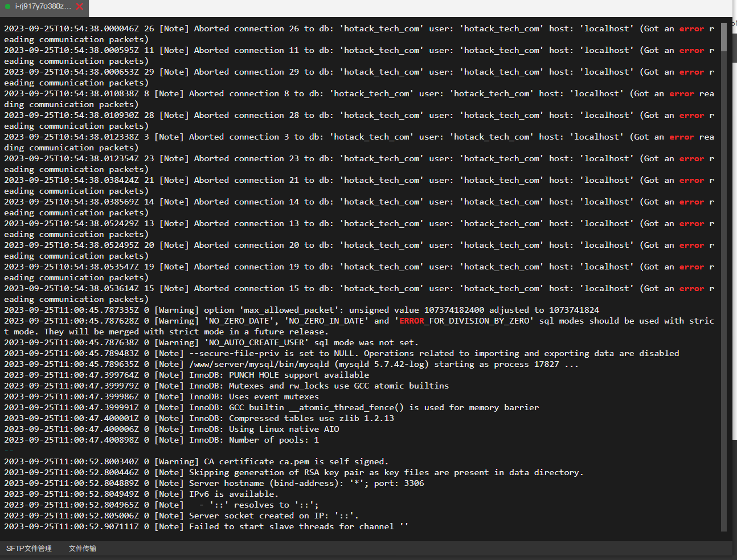
Task: Click the '__atomic_thread_fence()' log line
Action: pyautogui.click(x=271, y=407)
